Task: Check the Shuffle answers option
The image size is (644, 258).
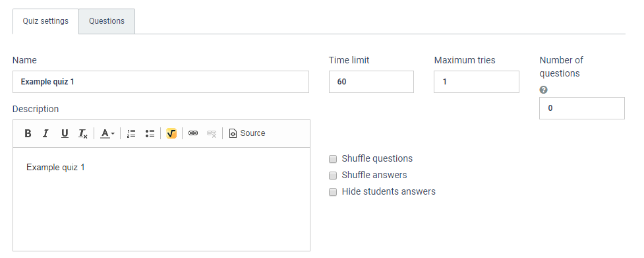Action: (x=333, y=176)
